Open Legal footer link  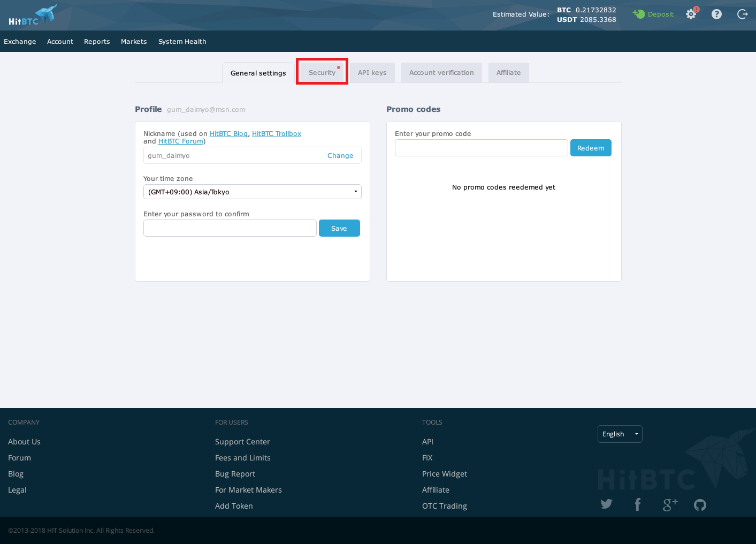coord(17,490)
